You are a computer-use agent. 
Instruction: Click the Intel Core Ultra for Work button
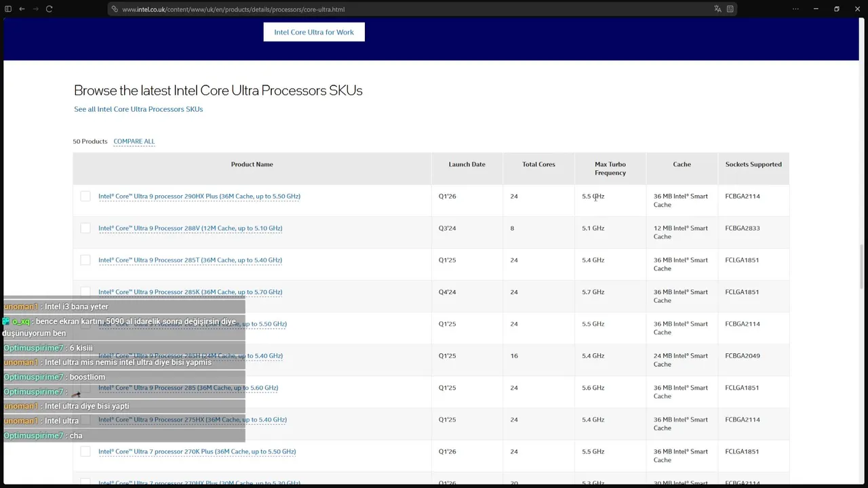(314, 32)
